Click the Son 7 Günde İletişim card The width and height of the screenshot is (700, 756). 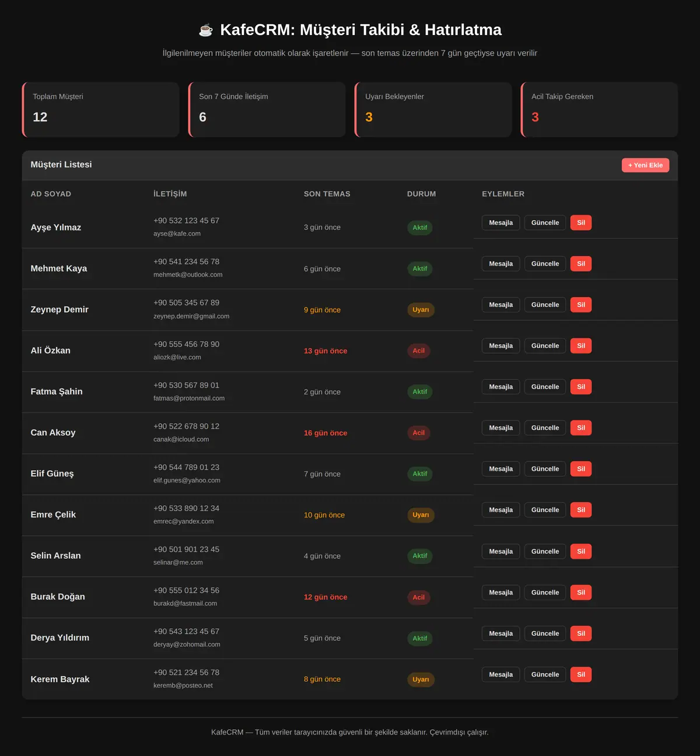[267, 110]
